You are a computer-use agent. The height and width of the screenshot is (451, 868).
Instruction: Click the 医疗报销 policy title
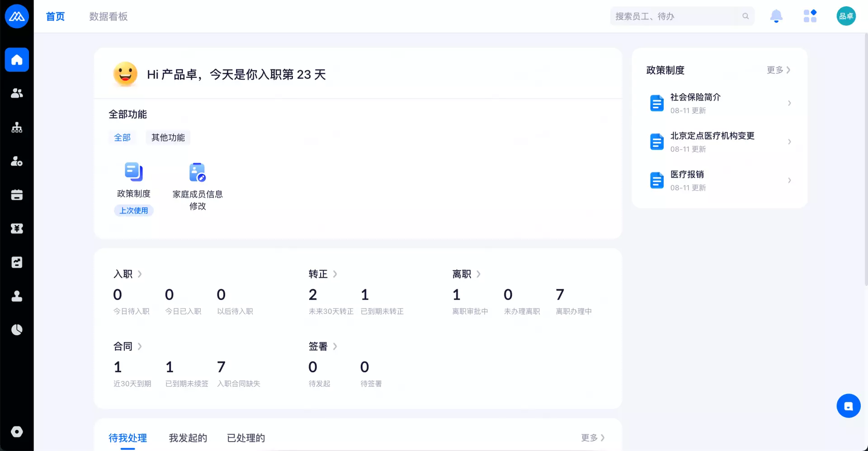[x=687, y=174]
